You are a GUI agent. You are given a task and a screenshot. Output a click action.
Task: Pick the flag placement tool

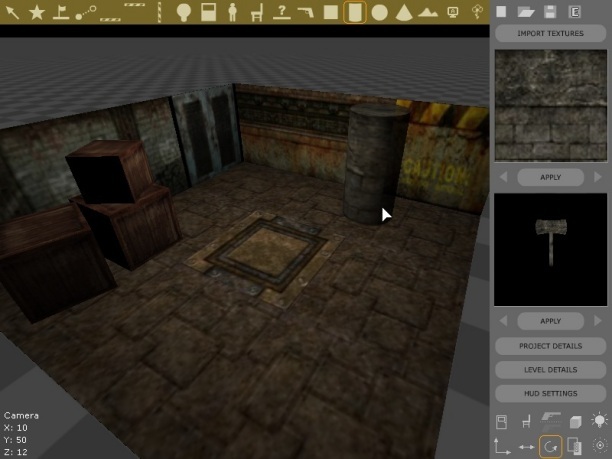click(61, 12)
